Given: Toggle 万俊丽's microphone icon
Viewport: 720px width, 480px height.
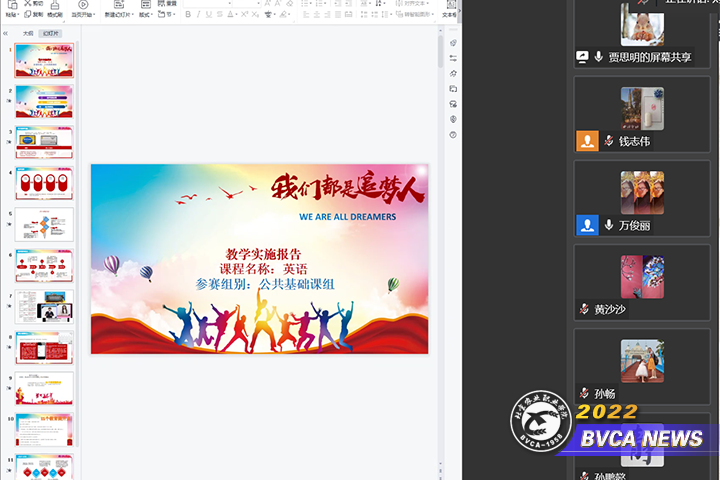Looking at the screenshot, I should pyautogui.click(x=608, y=226).
